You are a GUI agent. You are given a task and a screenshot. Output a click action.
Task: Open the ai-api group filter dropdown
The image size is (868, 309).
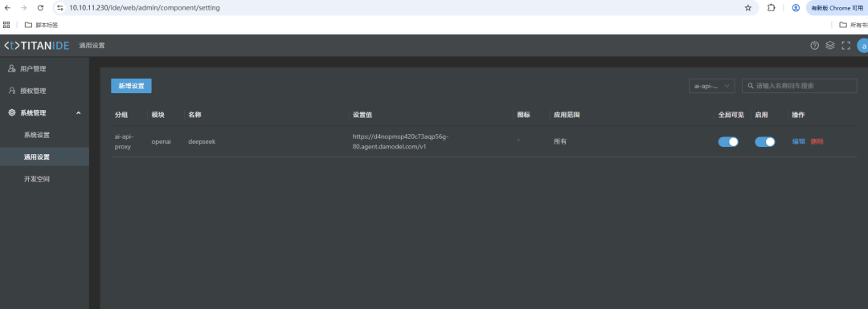(x=711, y=86)
